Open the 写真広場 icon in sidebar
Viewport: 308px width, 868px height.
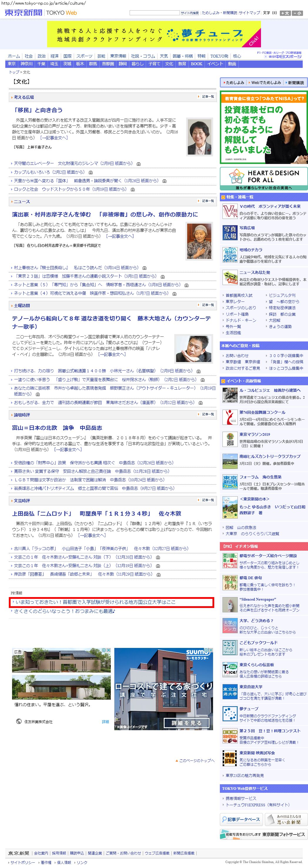click(x=230, y=233)
